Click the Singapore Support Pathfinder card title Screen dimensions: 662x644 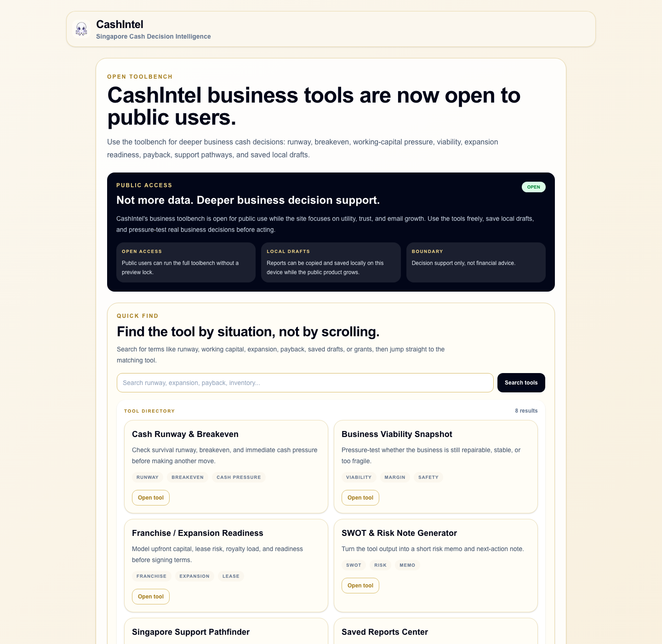point(191,632)
